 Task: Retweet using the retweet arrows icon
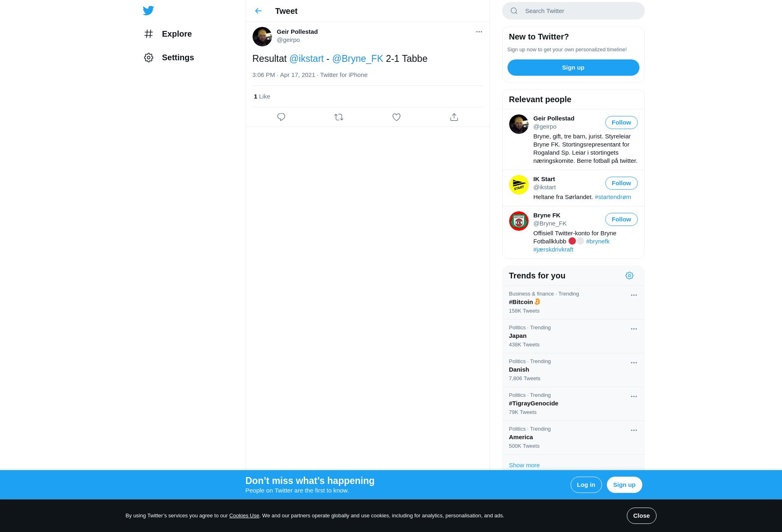pos(339,117)
